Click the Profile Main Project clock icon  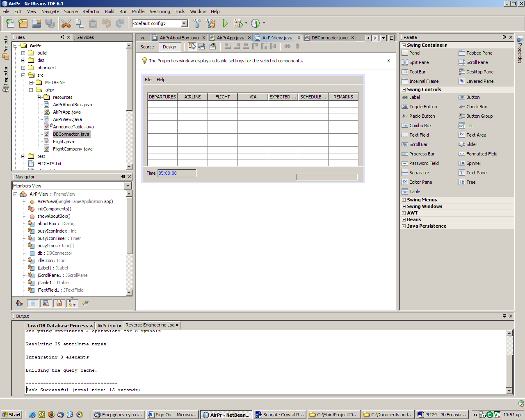[x=256, y=23]
